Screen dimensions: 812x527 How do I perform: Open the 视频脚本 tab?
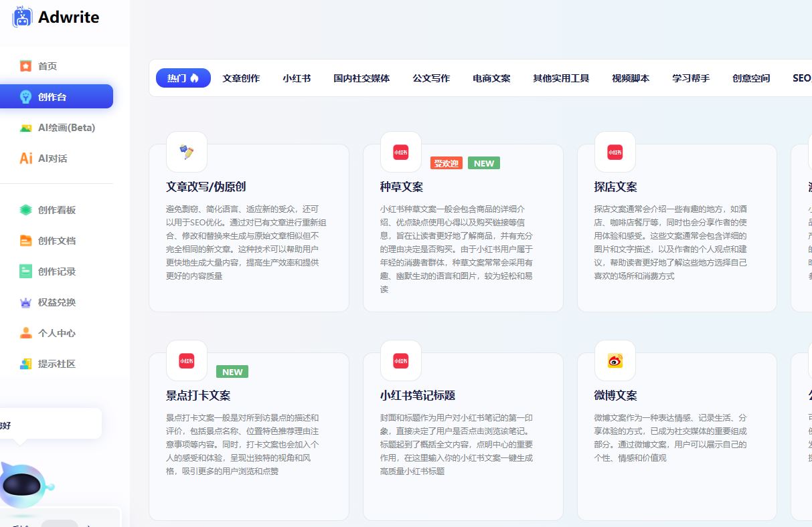click(631, 78)
